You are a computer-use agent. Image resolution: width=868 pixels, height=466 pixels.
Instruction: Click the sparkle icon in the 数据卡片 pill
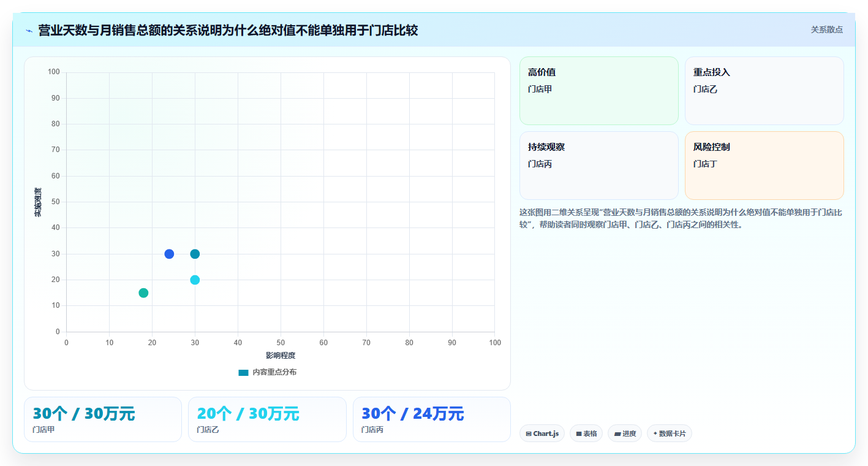click(655, 434)
